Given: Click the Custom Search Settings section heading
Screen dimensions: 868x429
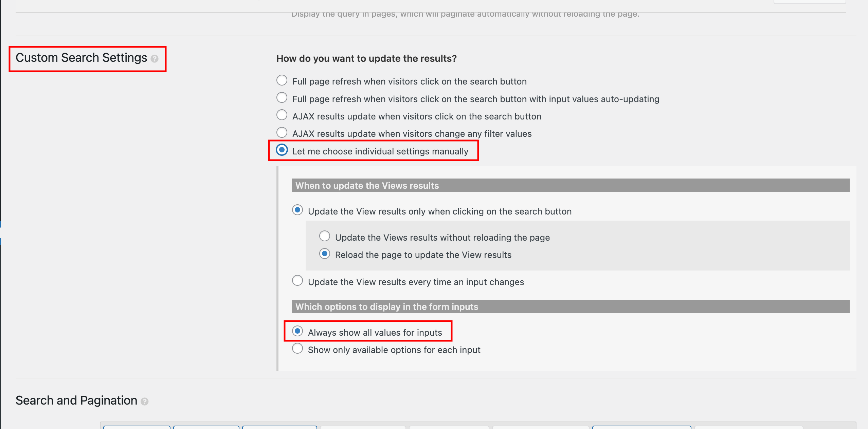Looking at the screenshot, I should coord(82,58).
